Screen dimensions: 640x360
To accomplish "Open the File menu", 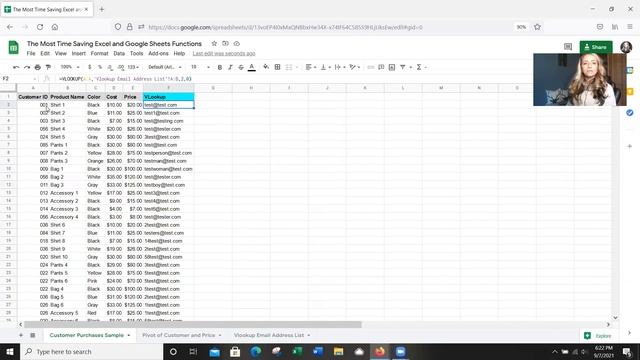I will coord(31,53).
